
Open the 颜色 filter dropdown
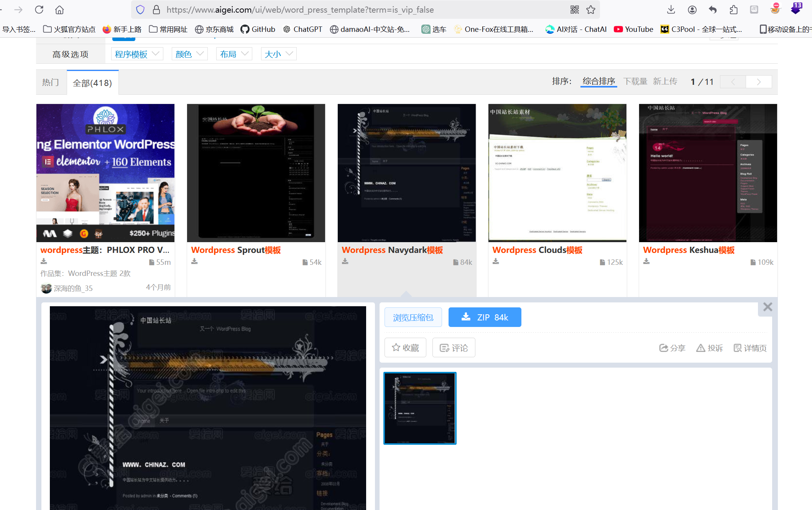tap(189, 54)
